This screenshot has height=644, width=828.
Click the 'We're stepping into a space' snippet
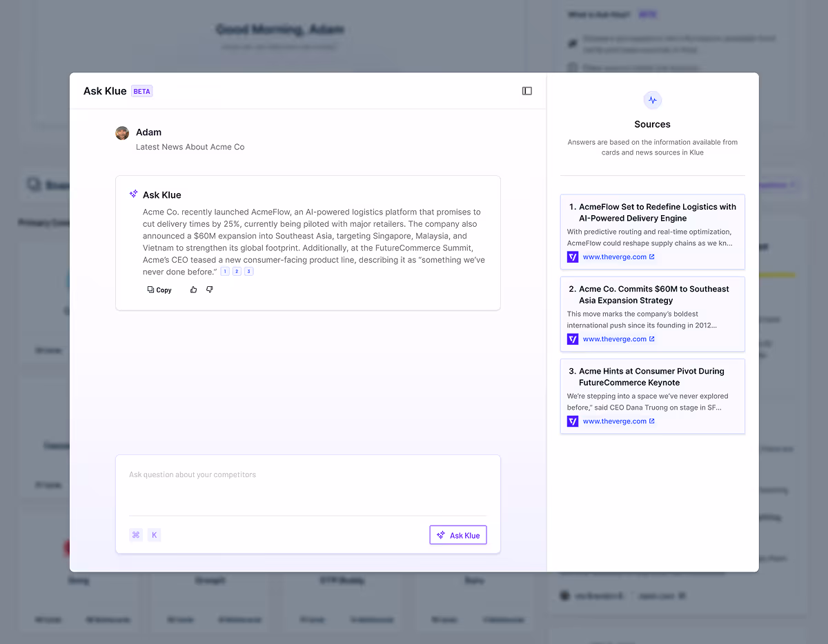point(647,401)
